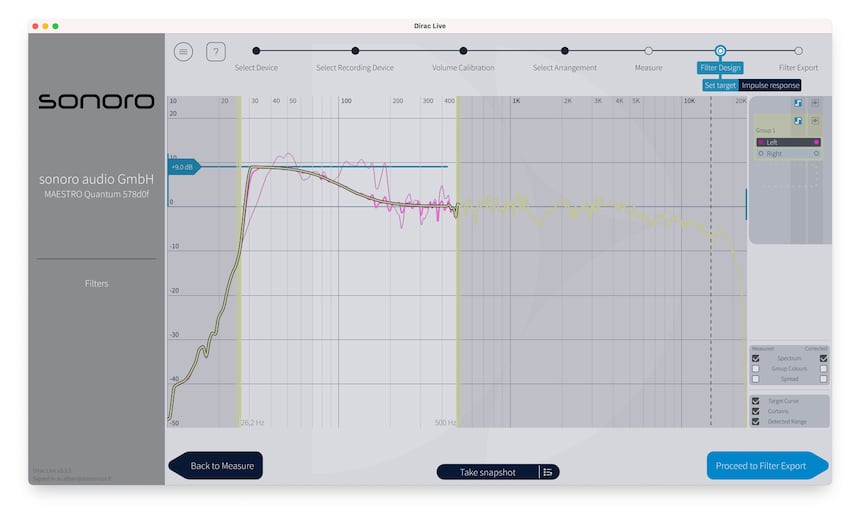Open the help question mark icon
Image resolution: width=860 pixels, height=522 pixels.
tap(216, 52)
